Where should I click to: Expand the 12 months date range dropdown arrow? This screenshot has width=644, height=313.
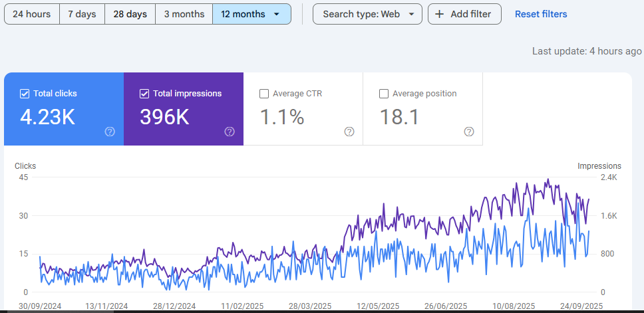(x=277, y=14)
